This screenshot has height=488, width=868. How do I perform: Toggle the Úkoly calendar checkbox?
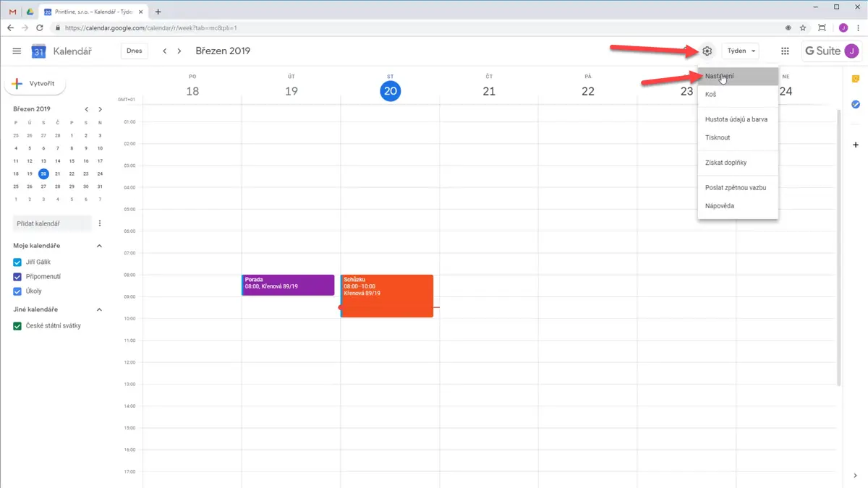18,291
